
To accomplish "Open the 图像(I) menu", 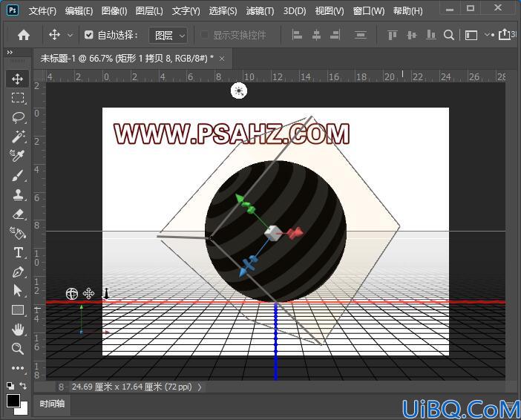I will [x=114, y=11].
